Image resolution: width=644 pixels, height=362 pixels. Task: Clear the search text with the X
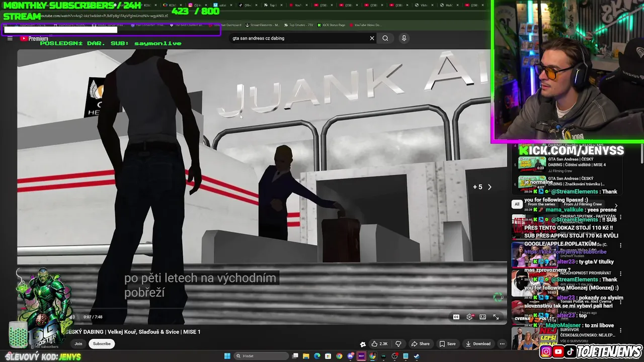coord(372,38)
